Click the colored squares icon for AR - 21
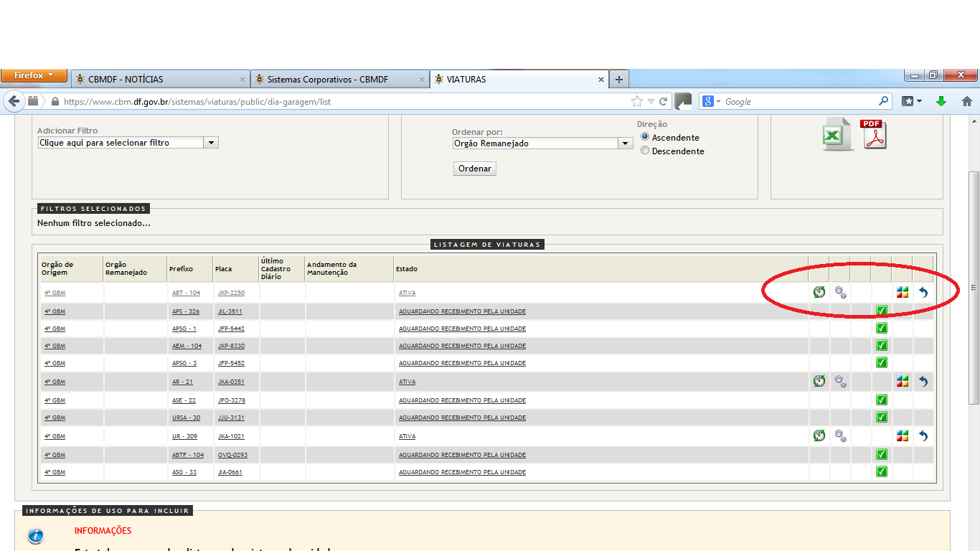Viewport: 980px width, 551px height. click(903, 381)
